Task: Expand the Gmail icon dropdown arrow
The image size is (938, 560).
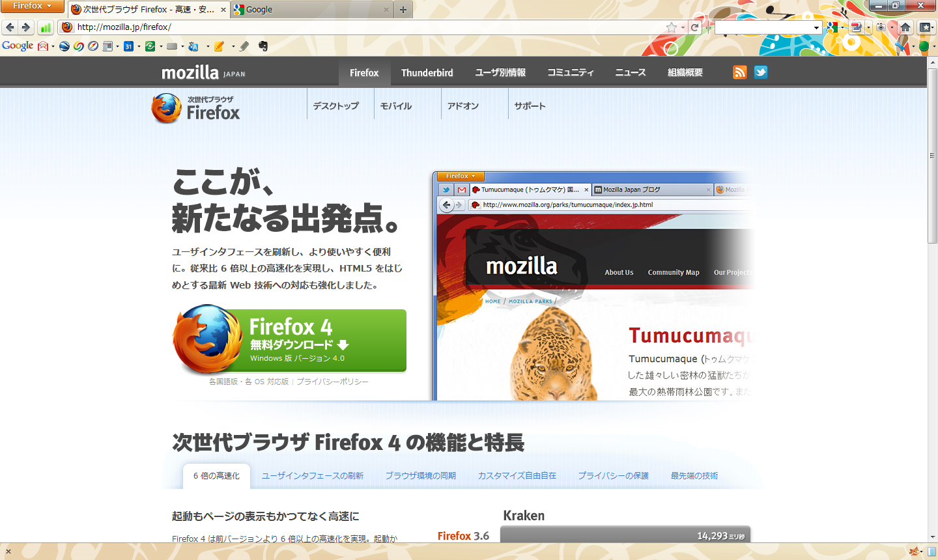Action: point(53,46)
